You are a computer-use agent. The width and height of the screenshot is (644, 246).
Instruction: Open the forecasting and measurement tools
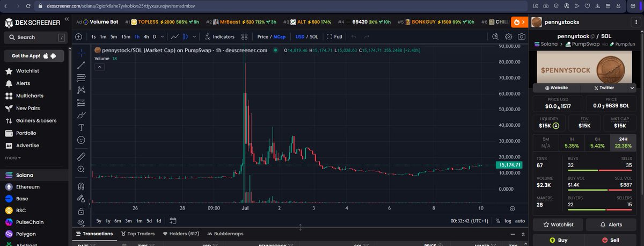pos(81,103)
